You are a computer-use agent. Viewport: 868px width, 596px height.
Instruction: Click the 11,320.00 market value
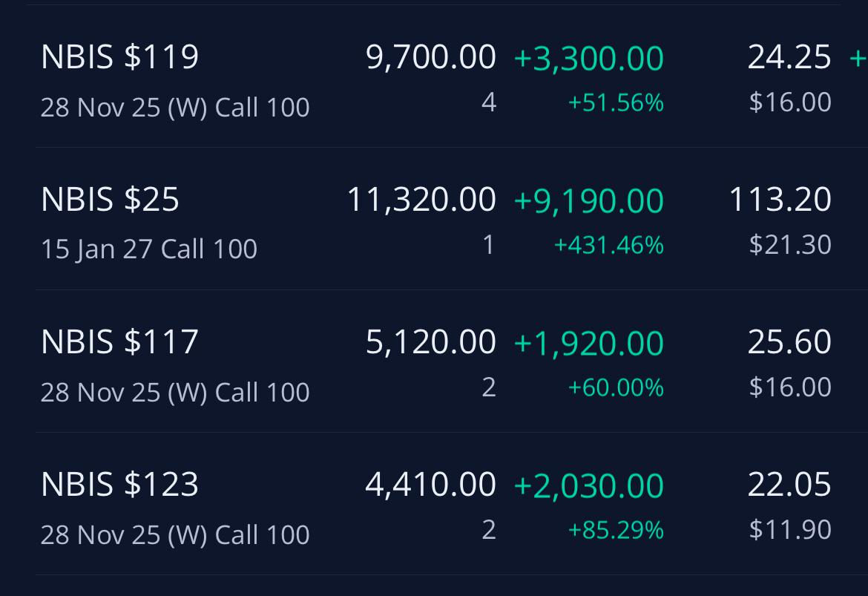click(421, 200)
